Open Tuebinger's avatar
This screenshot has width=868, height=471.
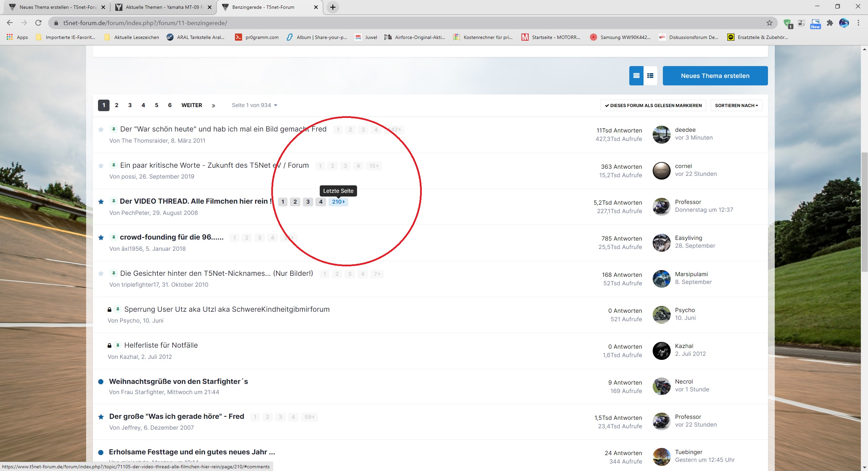pos(662,457)
